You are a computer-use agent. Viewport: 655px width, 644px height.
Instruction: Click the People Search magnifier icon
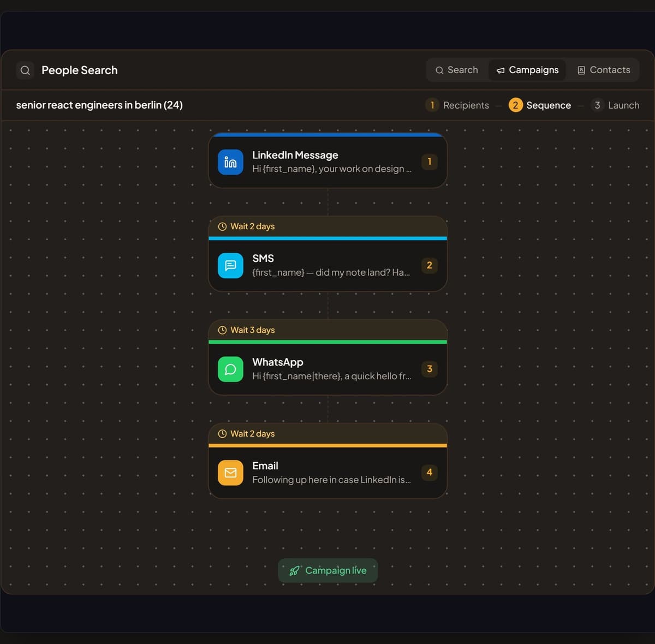click(x=25, y=70)
